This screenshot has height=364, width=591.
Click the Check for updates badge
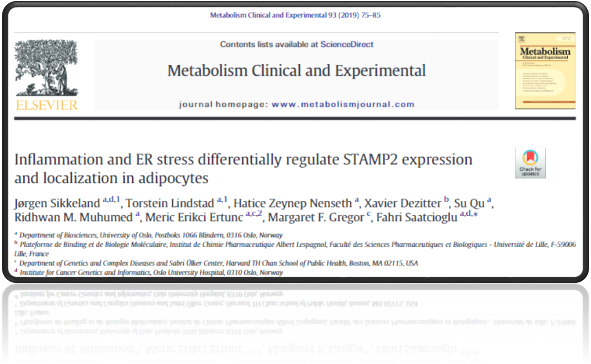530,163
